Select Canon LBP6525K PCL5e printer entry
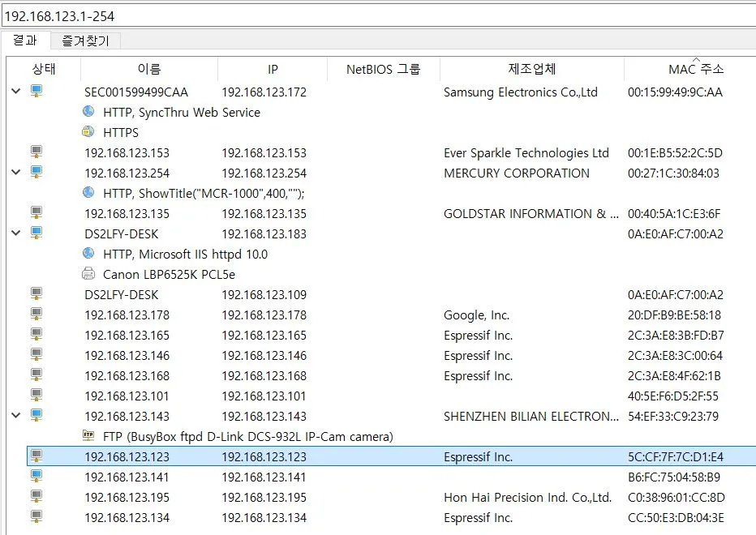 169,274
